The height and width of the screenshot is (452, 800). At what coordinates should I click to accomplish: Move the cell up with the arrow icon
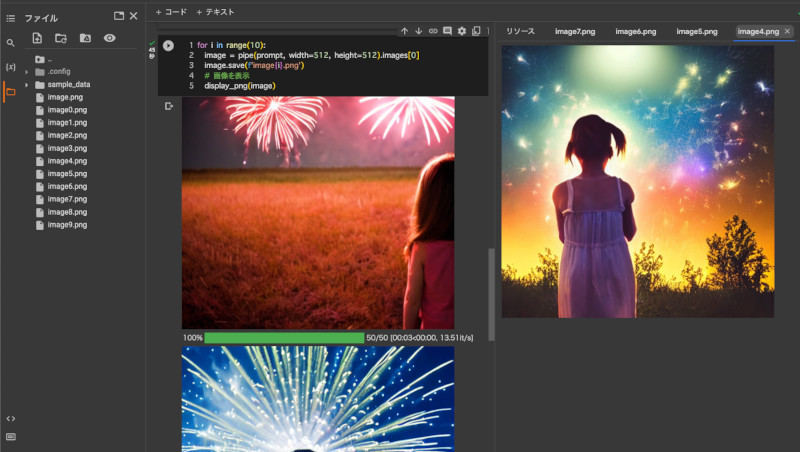404,31
